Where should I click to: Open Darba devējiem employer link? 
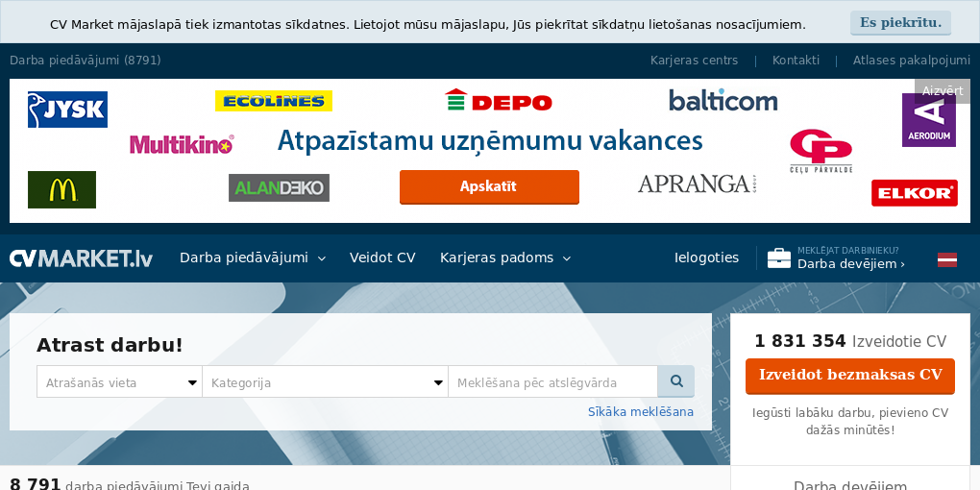click(850, 264)
